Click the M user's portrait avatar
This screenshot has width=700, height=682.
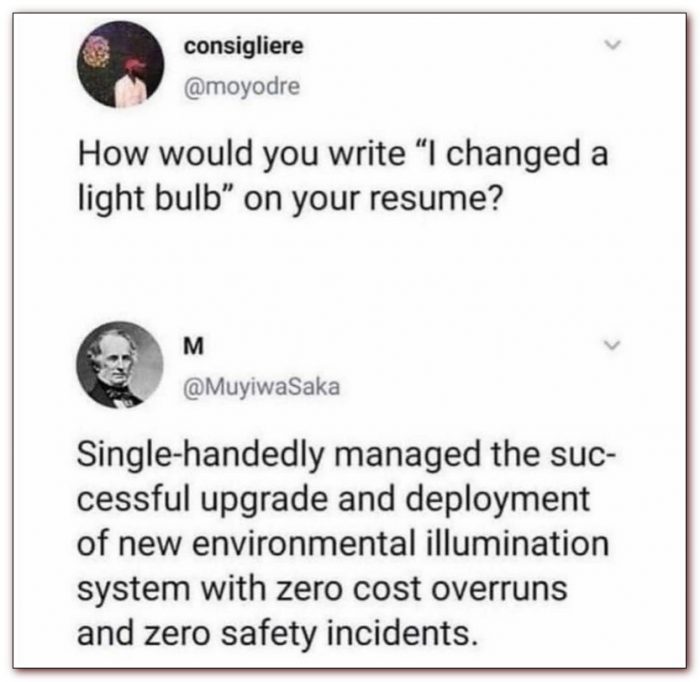click(x=122, y=364)
